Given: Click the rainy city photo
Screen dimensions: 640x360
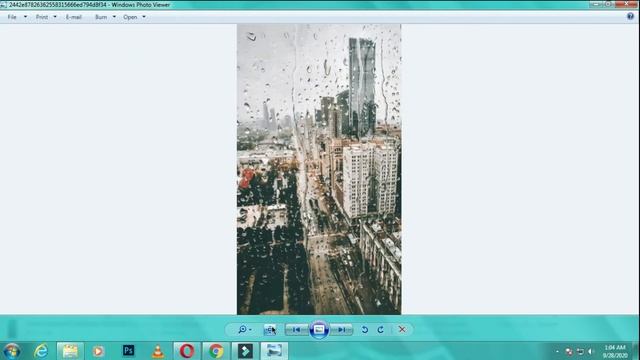Looking at the screenshot, I should pyautogui.click(x=319, y=169).
